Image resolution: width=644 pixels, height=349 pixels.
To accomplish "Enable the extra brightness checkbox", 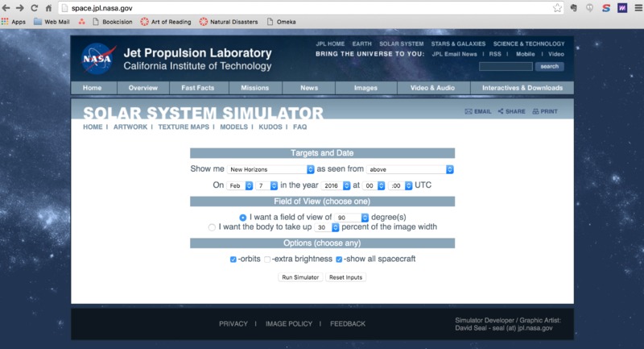I will pos(267,260).
